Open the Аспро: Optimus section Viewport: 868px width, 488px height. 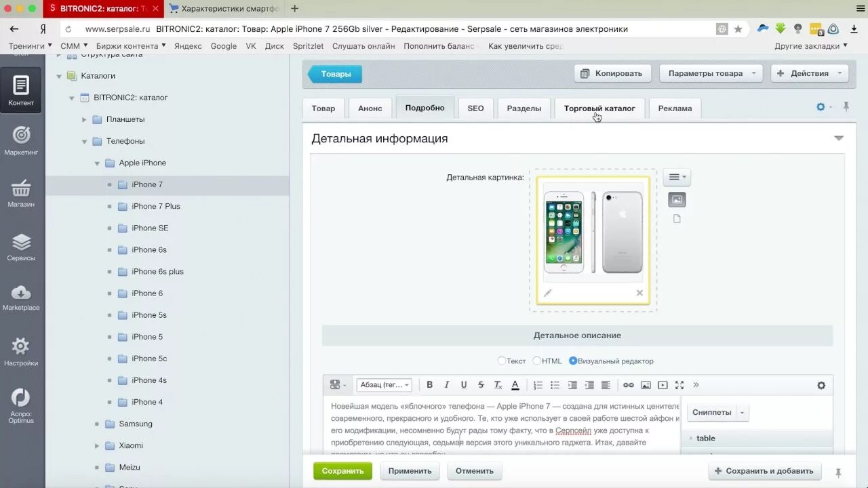tap(21, 405)
